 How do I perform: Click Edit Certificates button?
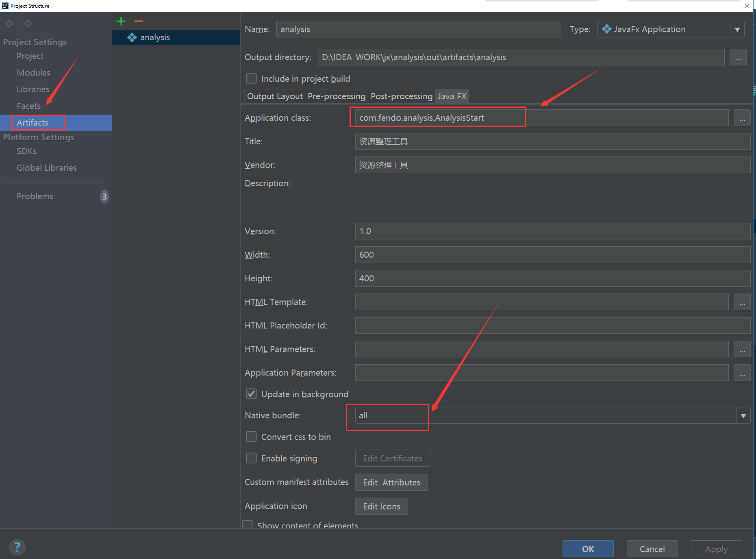pyautogui.click(x=392, y=458)
